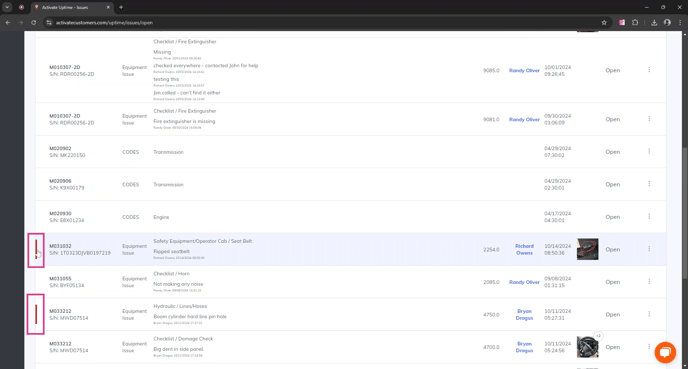Click hours value 4750.0
This screenshot has height=369, width=688.
tap(491, 315)
